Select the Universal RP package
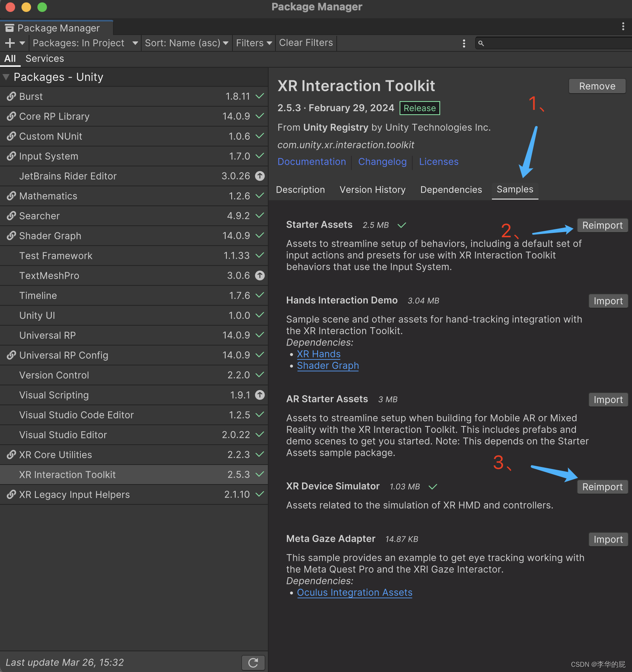The width and height of the screenshot is (632, 672). [x=134, y=335]
